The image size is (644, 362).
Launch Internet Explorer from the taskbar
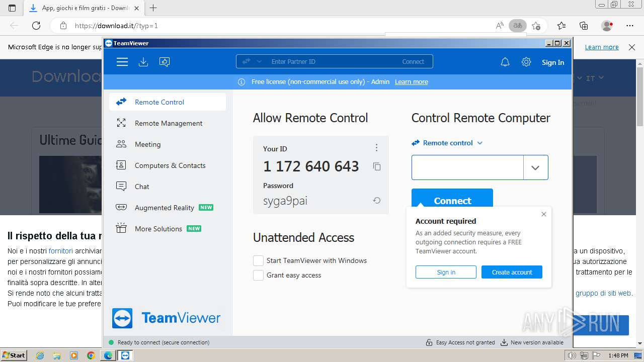tap(40, 355)
